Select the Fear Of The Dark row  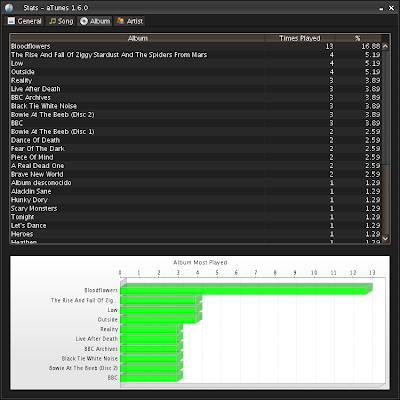[196, 149]
